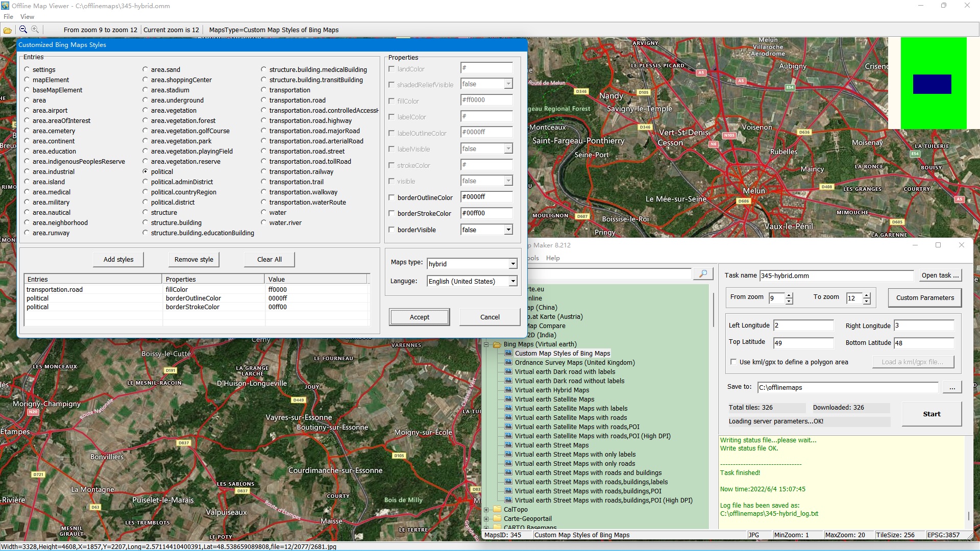Select the settings entry radio button

(27, 69)
